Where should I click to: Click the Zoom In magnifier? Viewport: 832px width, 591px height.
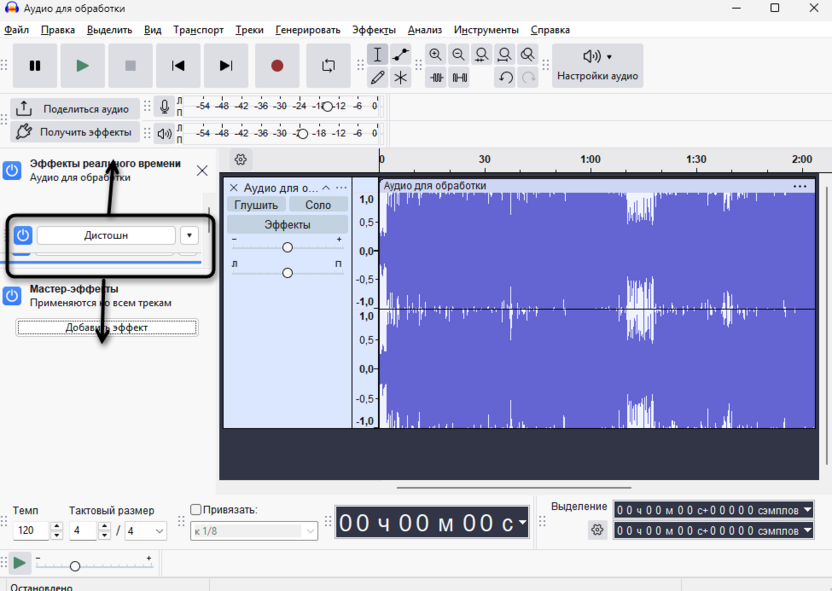coord(436,55)
